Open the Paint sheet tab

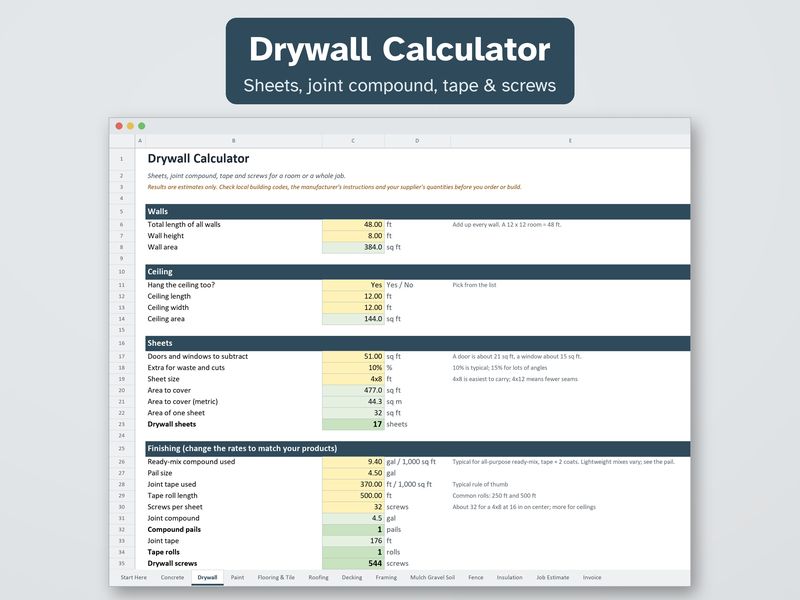coord(237,578)
